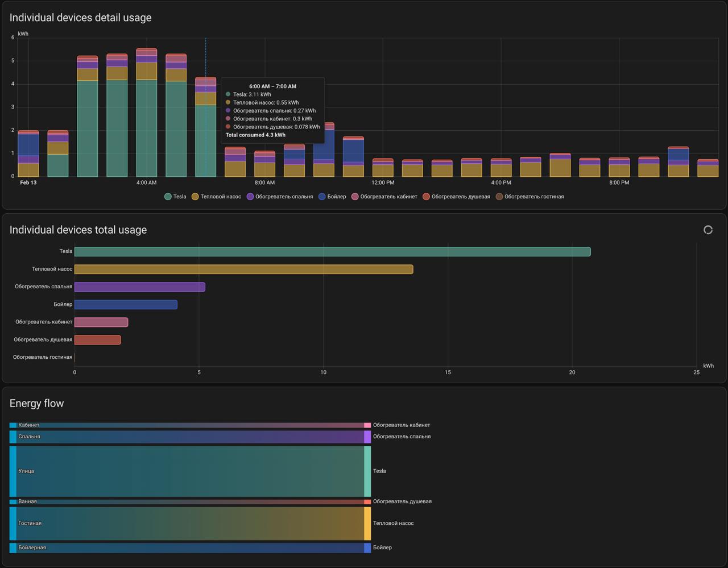
Task: Click tooltip line "Обогреватель кабинет: 0.3 kWh"
Action: 272,119
